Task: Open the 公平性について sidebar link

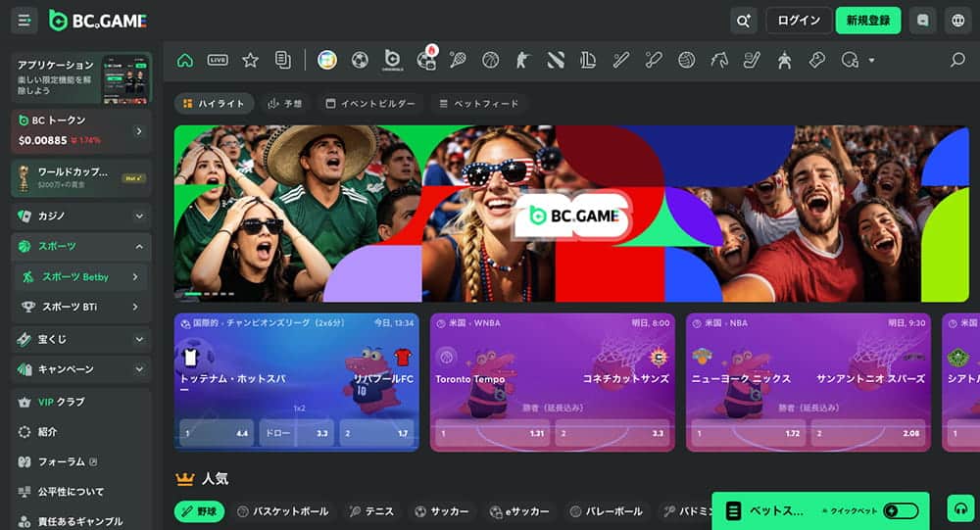Action: [80, 492]
